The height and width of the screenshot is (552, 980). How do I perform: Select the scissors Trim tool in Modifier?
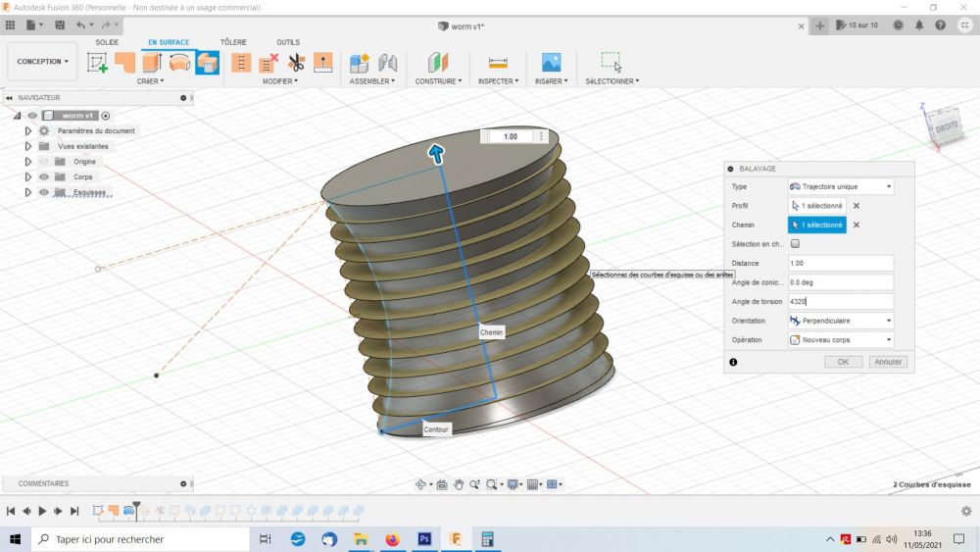click(x=296, y=63)
